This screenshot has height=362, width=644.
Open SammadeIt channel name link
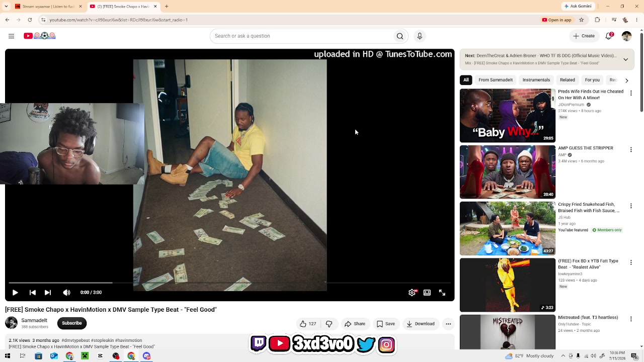pos(34,320)
